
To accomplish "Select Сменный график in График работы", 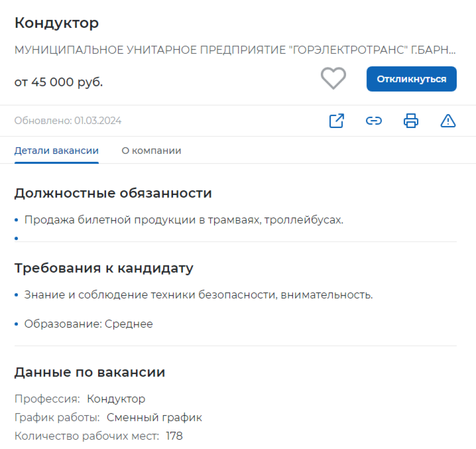I will (155, 417).
